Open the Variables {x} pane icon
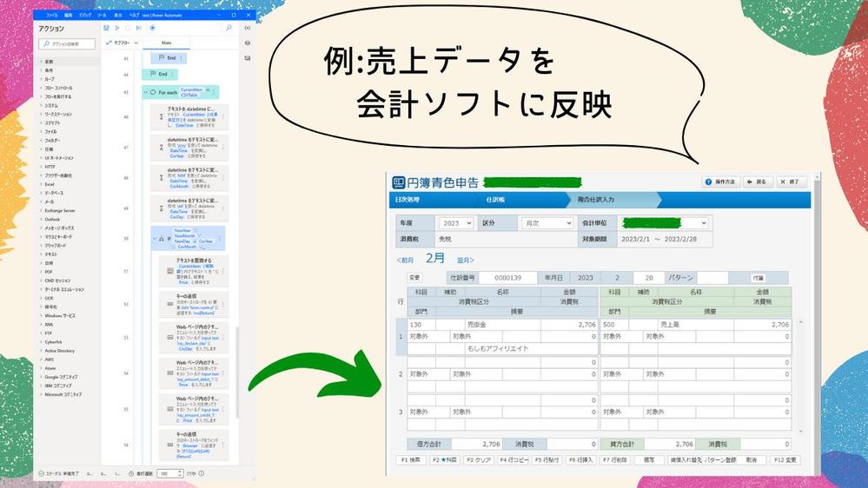The height and width of the screenshot is (488, 868). coord(248,28)
